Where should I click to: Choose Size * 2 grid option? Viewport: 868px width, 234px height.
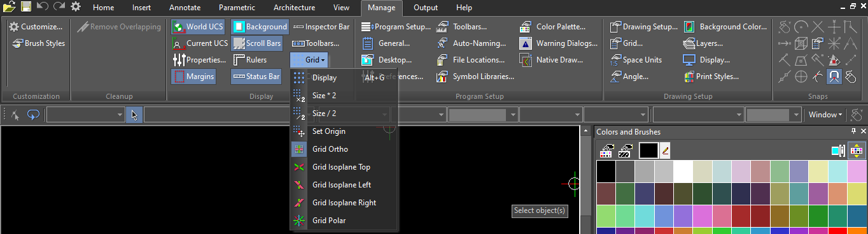click(x=344, y=96)
